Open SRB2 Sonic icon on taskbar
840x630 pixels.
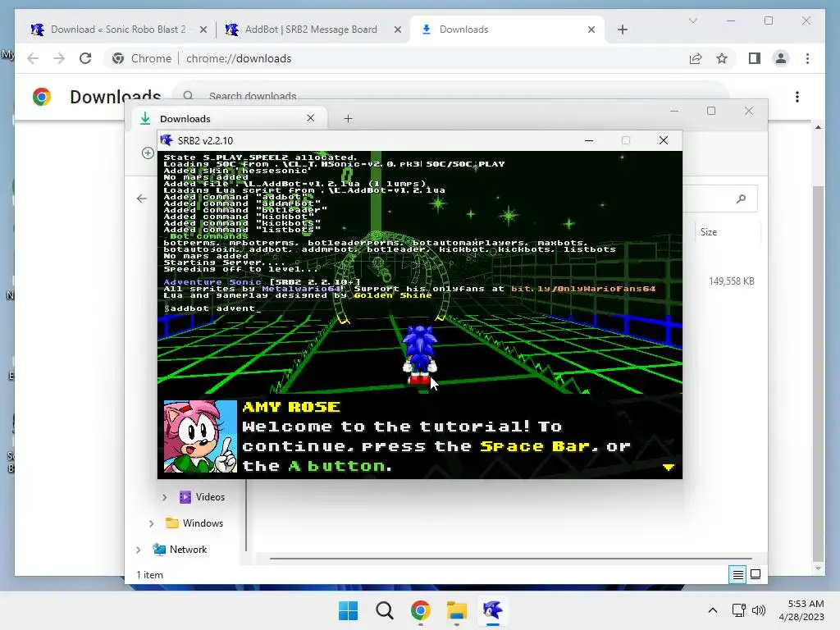point(492,610)
